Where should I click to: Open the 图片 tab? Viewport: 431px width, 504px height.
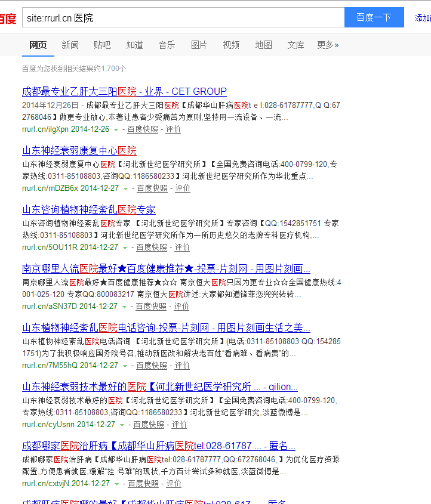pyautogui.click(x=199, y=45)
